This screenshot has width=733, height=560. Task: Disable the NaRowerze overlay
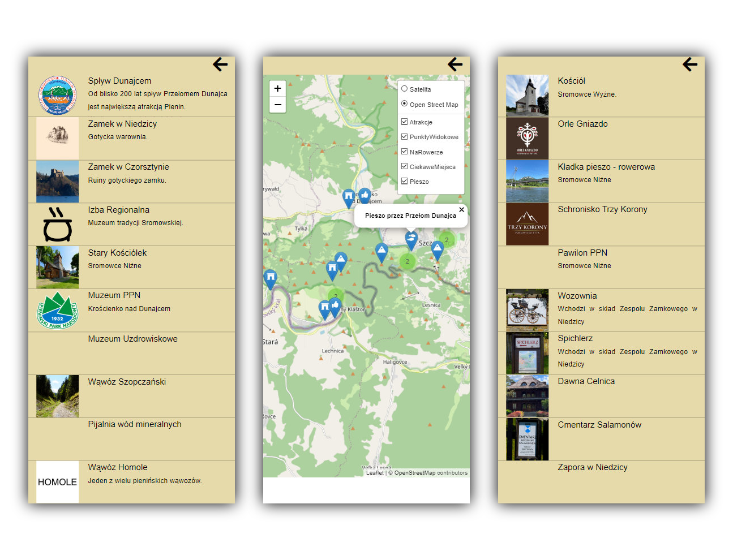coord(405,152)
